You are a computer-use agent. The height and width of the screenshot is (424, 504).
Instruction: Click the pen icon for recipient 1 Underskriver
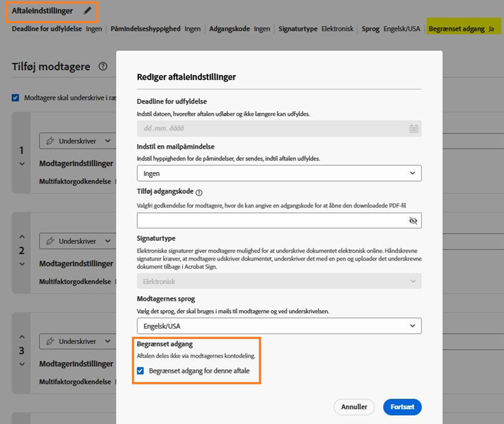(x=50, y=141)
